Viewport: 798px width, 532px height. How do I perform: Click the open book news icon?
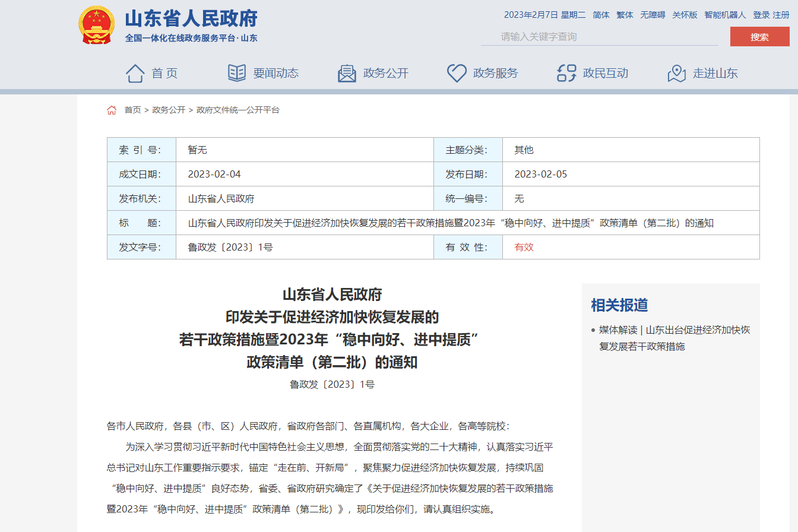[x=237, y=73]
